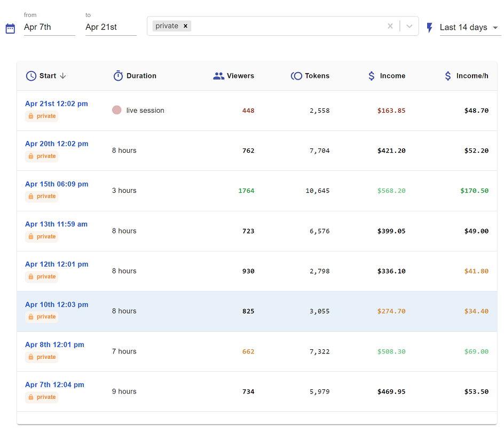Open the Apr 15th 06:09 pm session

point(57,184)
